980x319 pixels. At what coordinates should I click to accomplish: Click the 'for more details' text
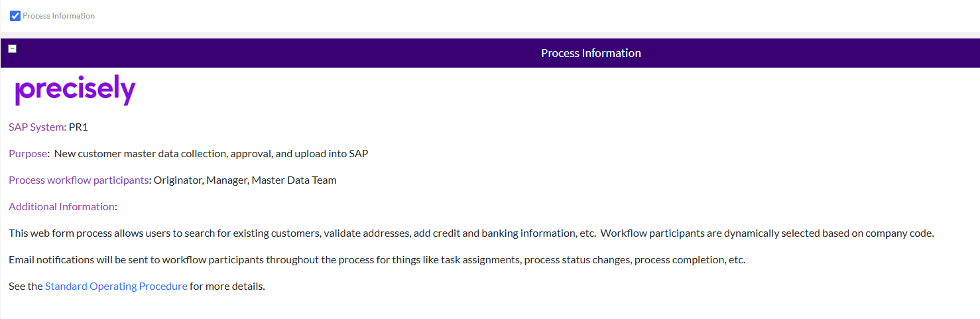coord(227,287)
